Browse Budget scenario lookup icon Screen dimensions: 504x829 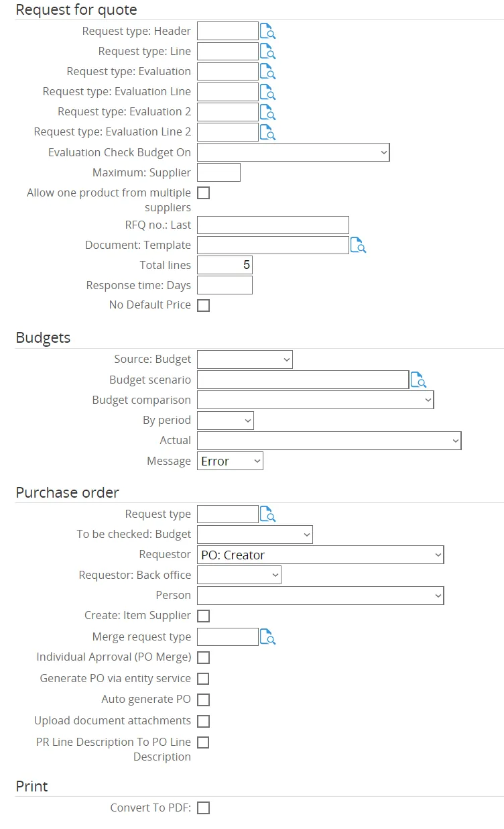point(418,380)
